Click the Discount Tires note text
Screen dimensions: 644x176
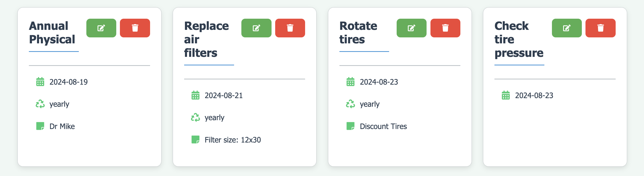tap(383, 126)
